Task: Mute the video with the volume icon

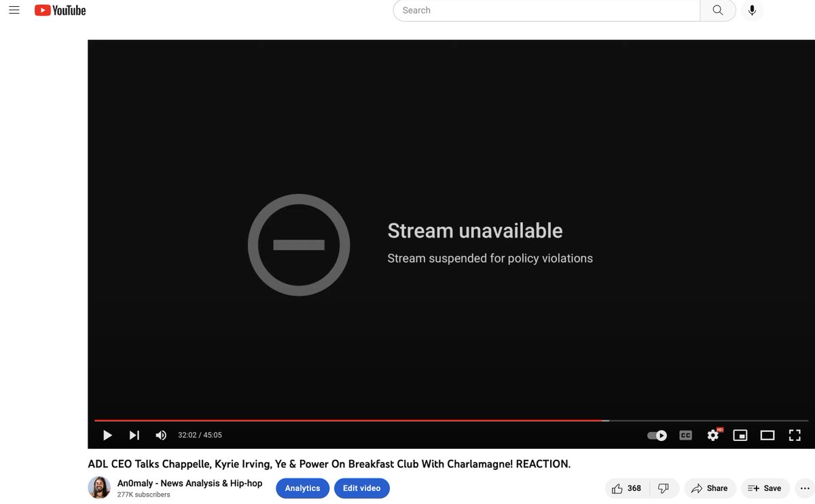Action: (x=161, y=435)
